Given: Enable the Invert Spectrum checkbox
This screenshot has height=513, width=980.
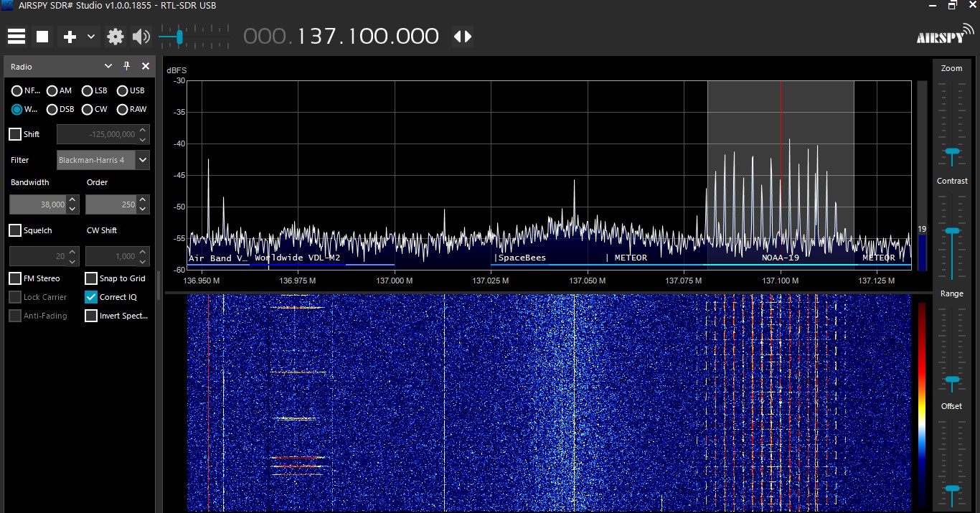Looking at the screenshot, I should coord(91,316).
